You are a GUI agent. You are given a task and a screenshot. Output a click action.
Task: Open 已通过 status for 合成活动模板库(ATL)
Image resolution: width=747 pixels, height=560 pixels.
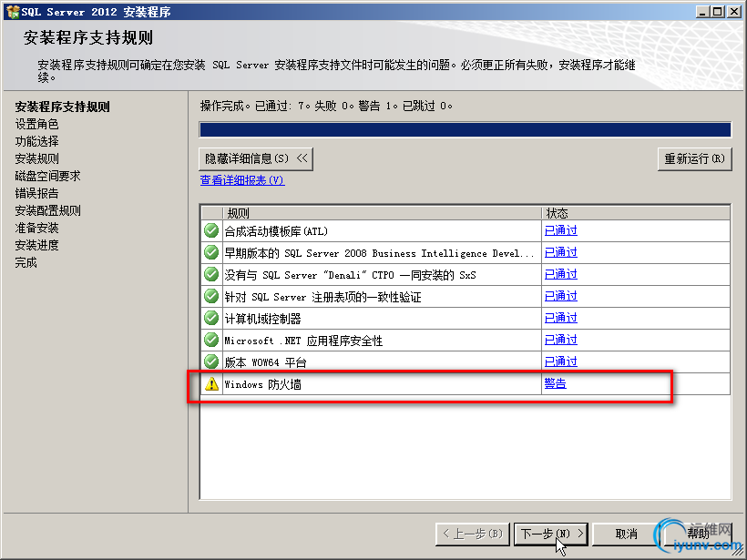pyautogui.click(x=561, y=230)
